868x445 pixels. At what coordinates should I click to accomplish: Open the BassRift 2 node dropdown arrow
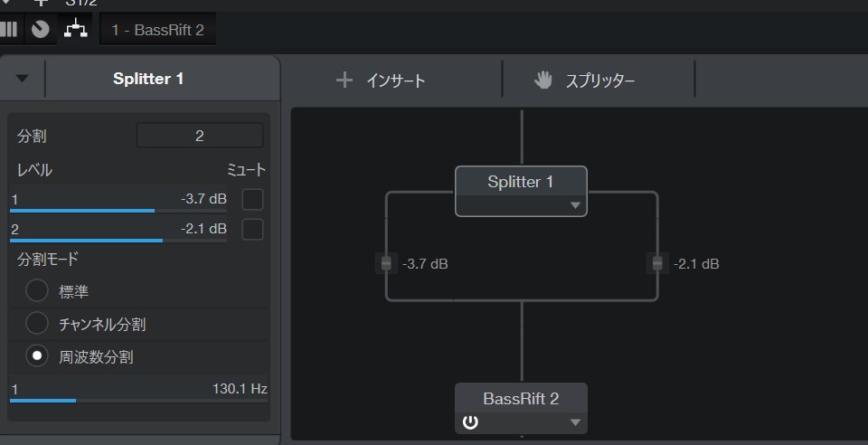[x=574, y=422]
